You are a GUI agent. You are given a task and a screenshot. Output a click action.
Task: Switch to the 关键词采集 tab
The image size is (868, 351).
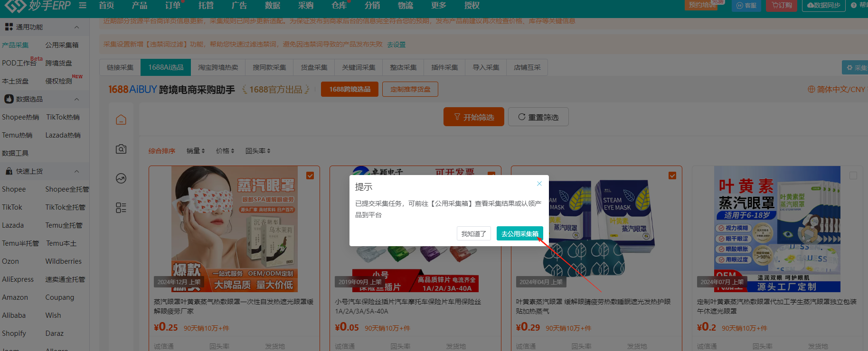click(x=359, y=67)
